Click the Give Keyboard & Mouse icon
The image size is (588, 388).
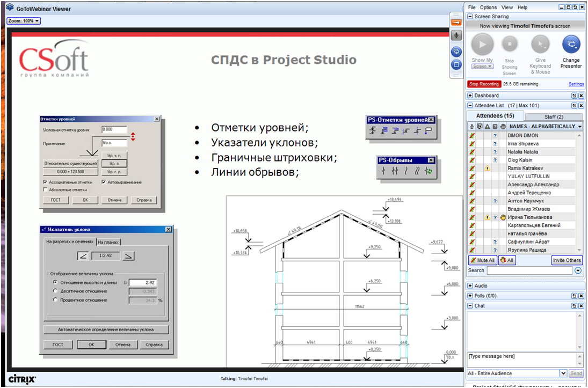pos(540,45)
